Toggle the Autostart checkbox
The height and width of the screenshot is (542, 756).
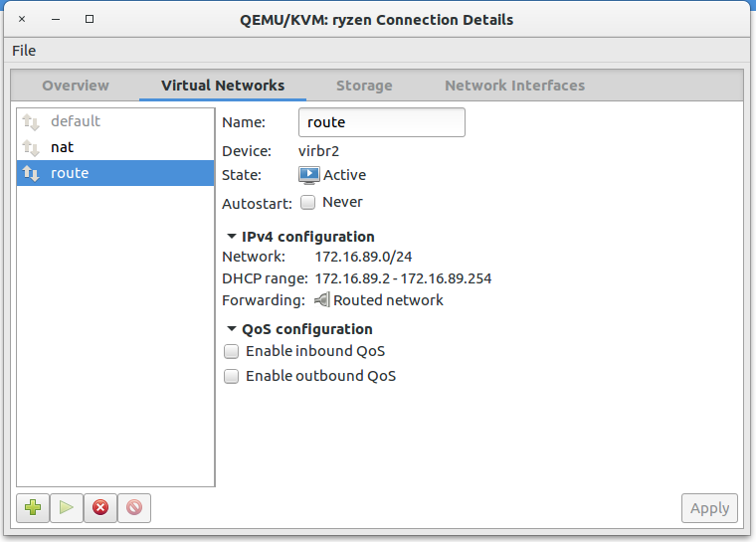(x=308, y=202)
